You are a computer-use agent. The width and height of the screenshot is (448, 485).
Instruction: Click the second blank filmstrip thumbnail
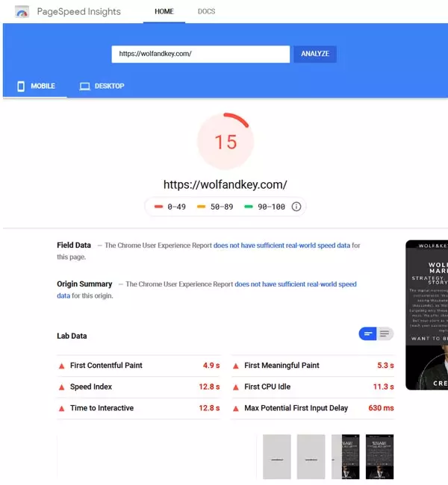pyautogui.click(x=311, y=457)
